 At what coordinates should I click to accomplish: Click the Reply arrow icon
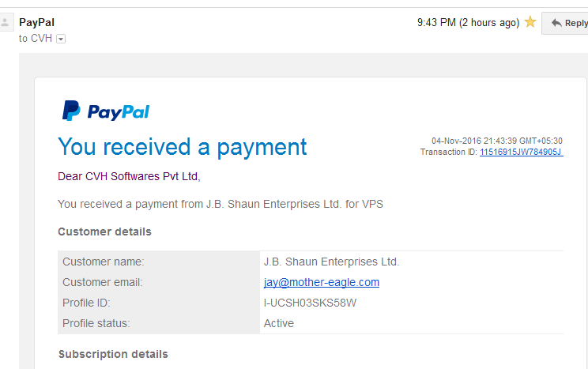click(556, 23)
